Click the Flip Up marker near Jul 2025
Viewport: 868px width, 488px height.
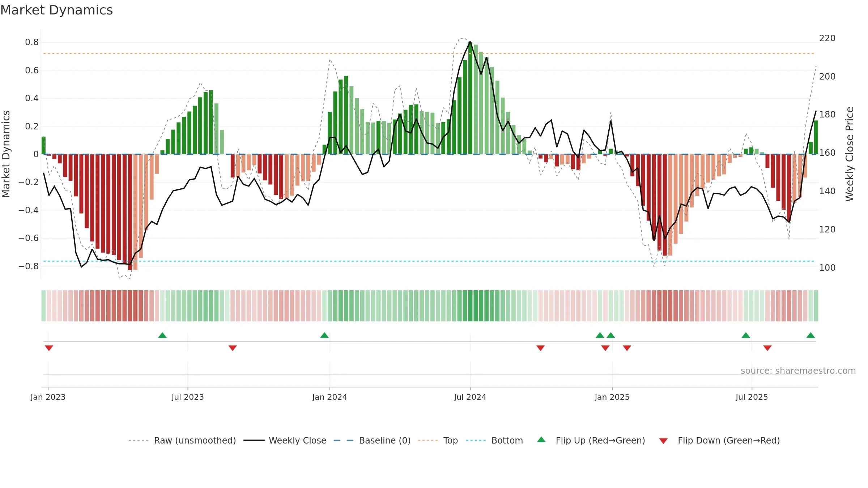[x=746, y=335]
